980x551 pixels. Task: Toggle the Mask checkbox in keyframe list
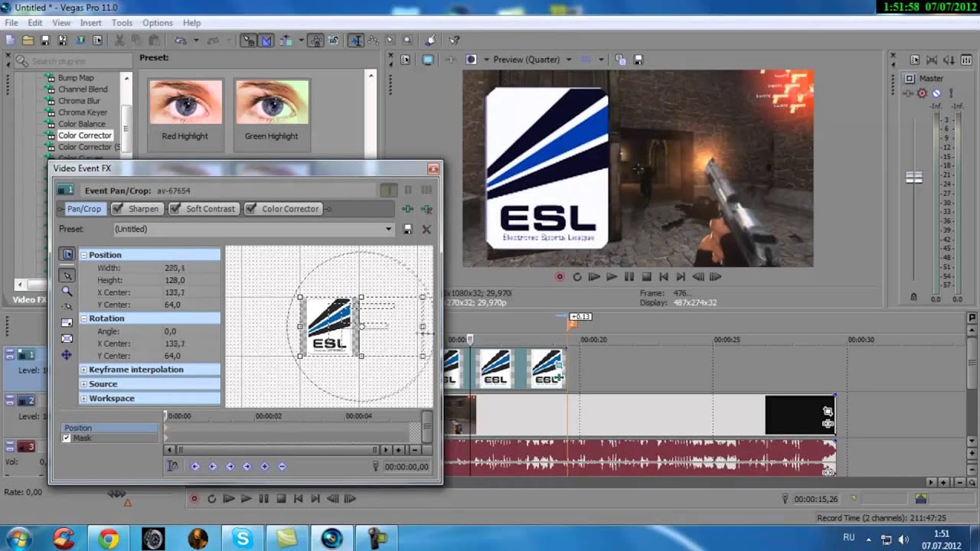[67, 439]
